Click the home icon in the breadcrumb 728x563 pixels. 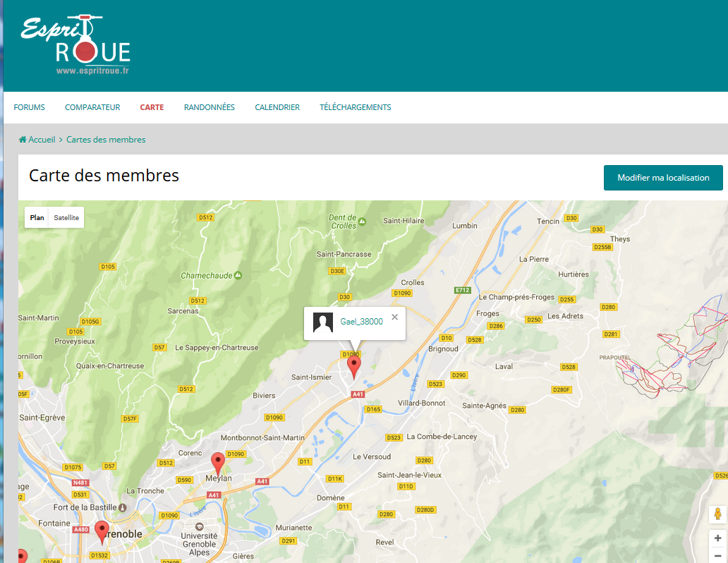pyautogui.click(x=23, y=140)
